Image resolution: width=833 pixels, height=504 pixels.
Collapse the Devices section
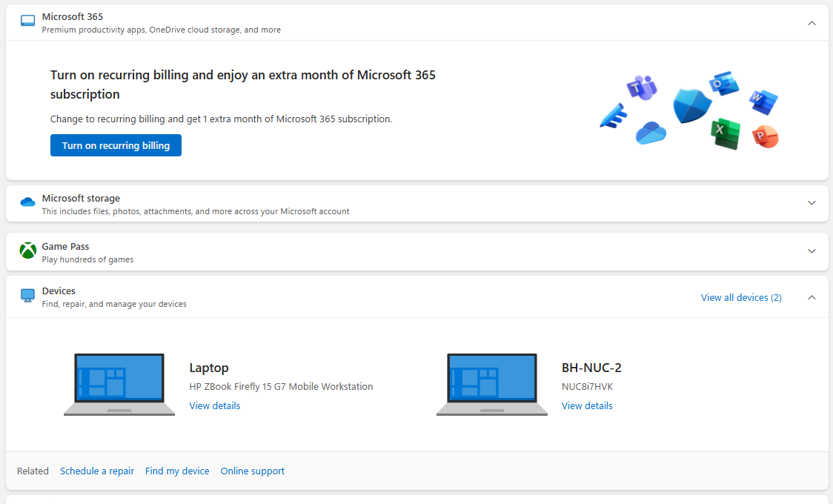point(812,297)
